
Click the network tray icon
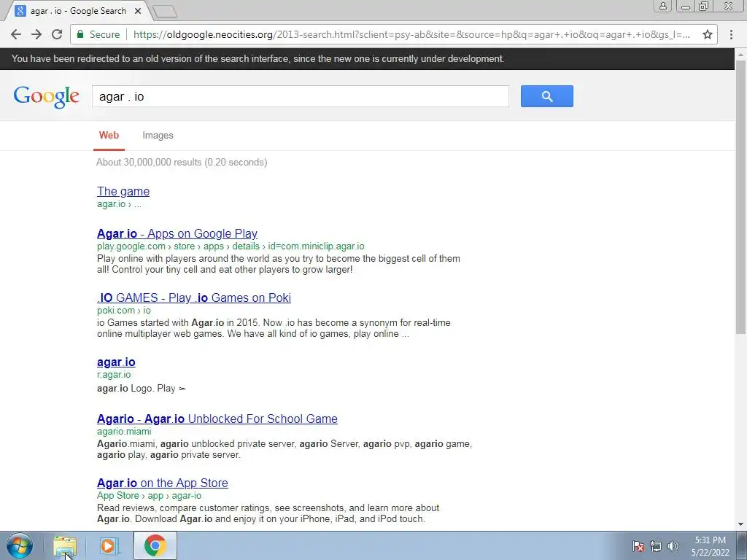656,546
